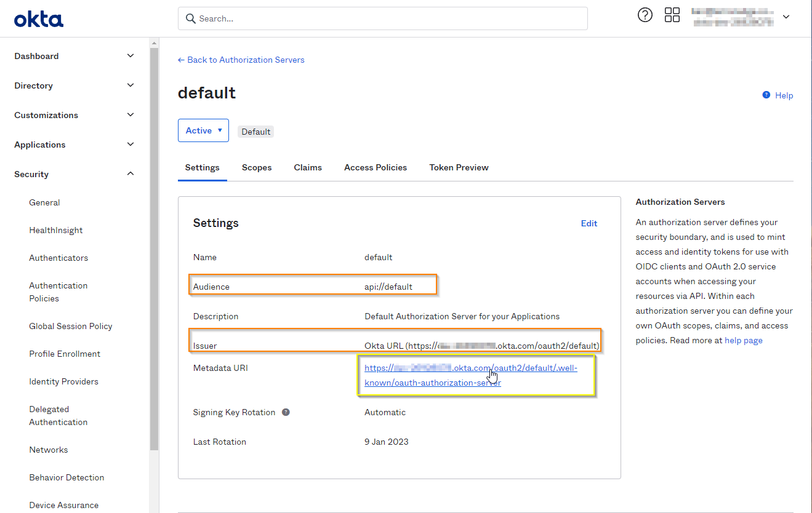Switch to the Access Policies tab
This screenshot has height=513, width=812.
point(376,167)
